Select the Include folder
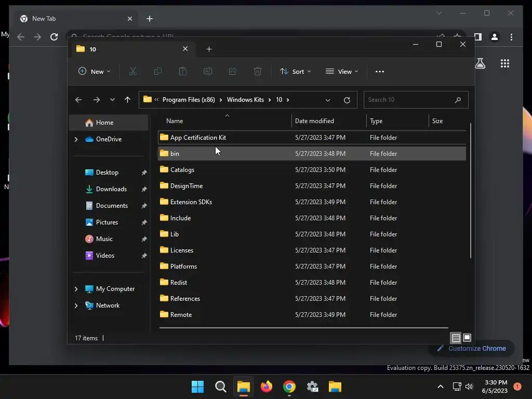Image resolution: width=532 pixels, height=399 pixels. pos(312,218)
